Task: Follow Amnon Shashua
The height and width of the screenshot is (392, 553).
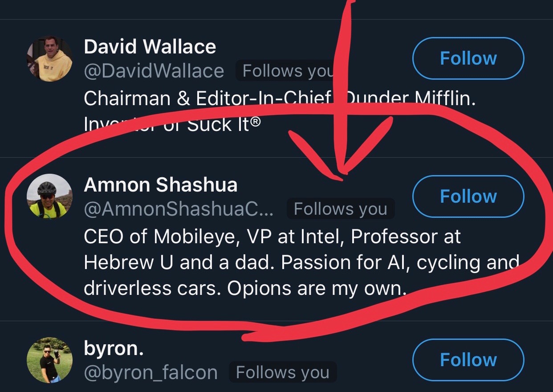Action: tap(468, 196)
